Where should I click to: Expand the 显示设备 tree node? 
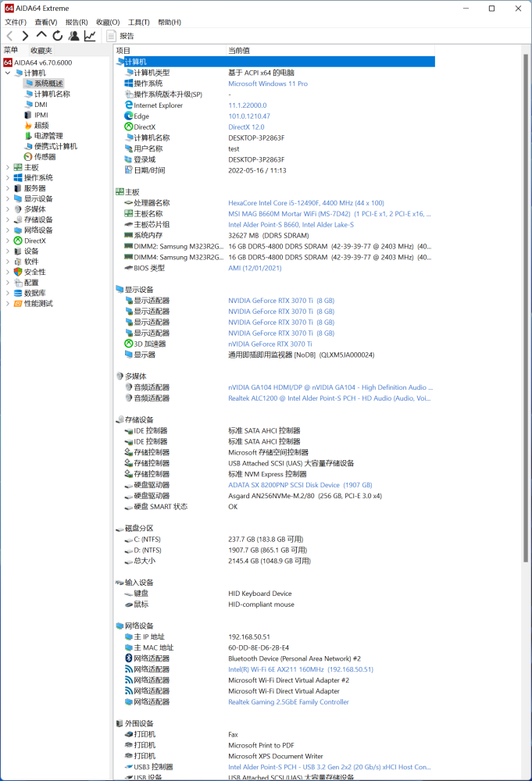[x=8, y=198]
